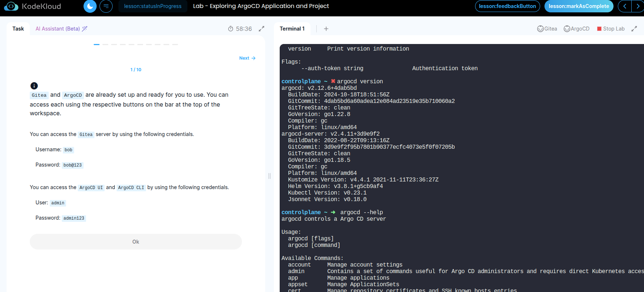Click the 58:36 timer value
644x292 pixels.
pos(244,29)
